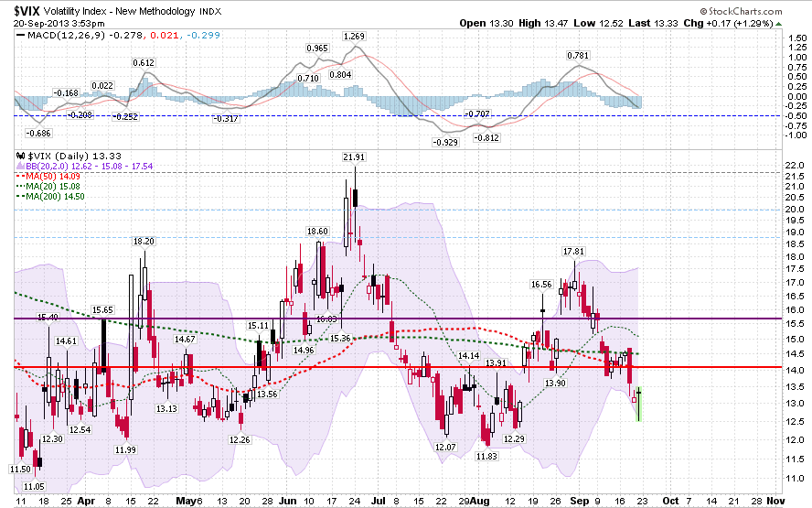The image size is (812, 508).
Task: Click the purple BB legend marker icon
Action: tap(21, 167)
